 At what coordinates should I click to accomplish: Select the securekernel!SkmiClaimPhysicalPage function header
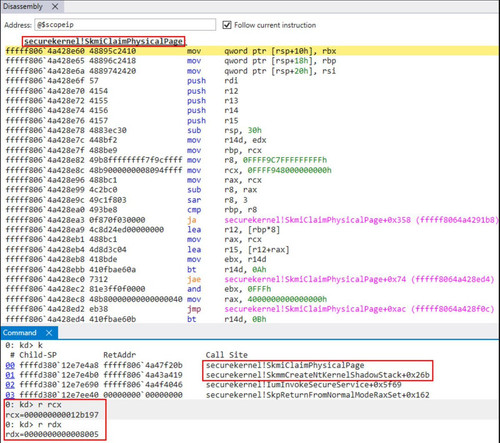point(104,41)
